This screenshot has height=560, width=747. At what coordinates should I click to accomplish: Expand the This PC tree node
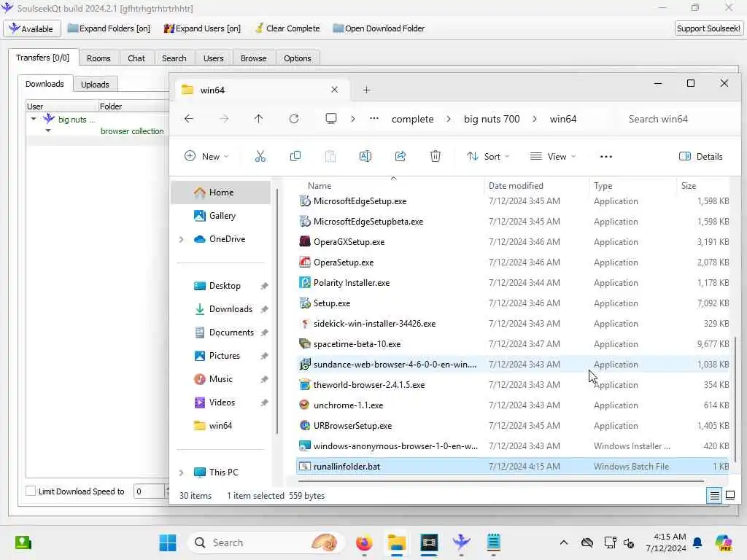coord(181,472)
